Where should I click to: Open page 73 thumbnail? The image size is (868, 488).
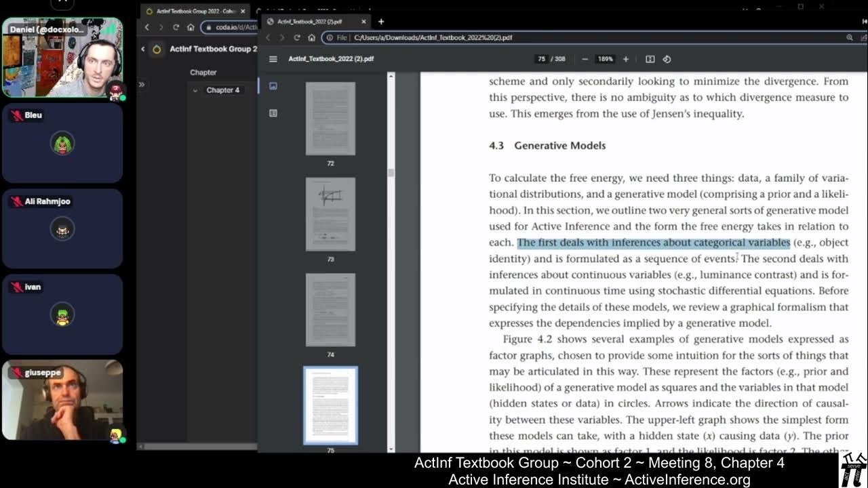(x=330, y=214)
